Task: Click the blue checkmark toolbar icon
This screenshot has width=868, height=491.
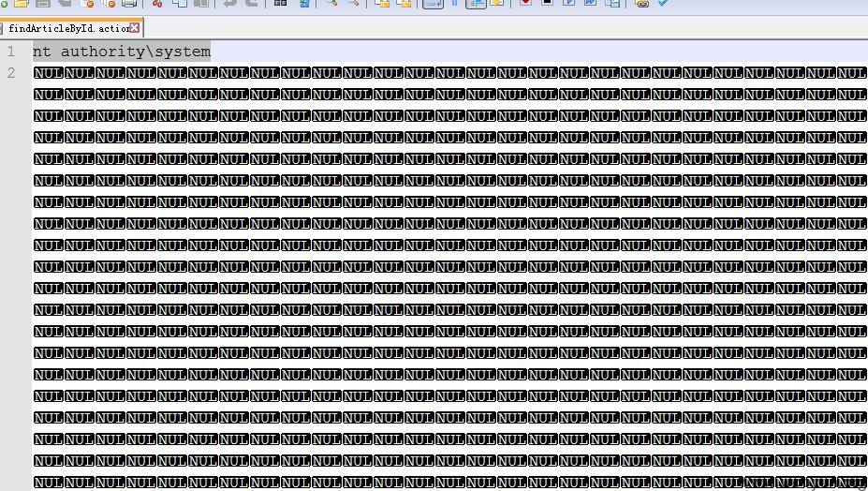Action: click(663, 3)
